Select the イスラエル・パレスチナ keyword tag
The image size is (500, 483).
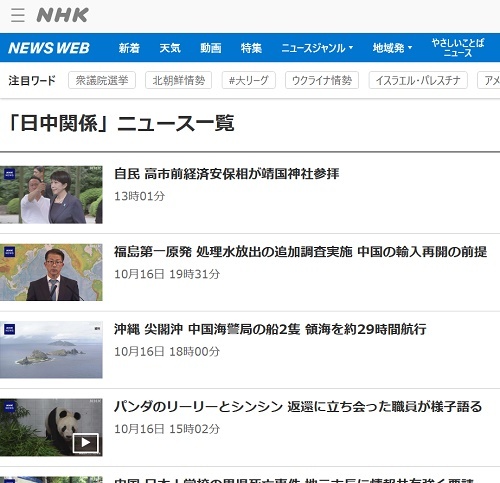coord(418,80)
